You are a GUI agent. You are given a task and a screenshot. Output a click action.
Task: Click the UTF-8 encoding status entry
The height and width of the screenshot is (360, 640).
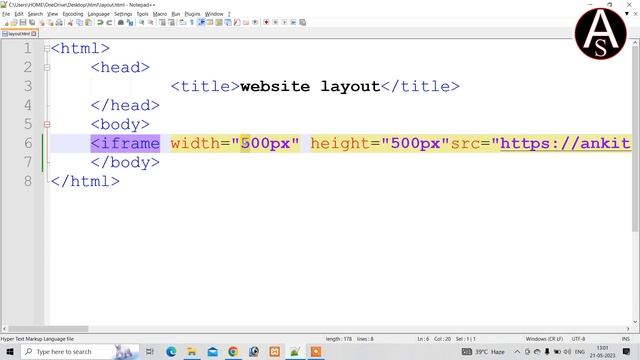pyautogui.click(x=578, y=339)
